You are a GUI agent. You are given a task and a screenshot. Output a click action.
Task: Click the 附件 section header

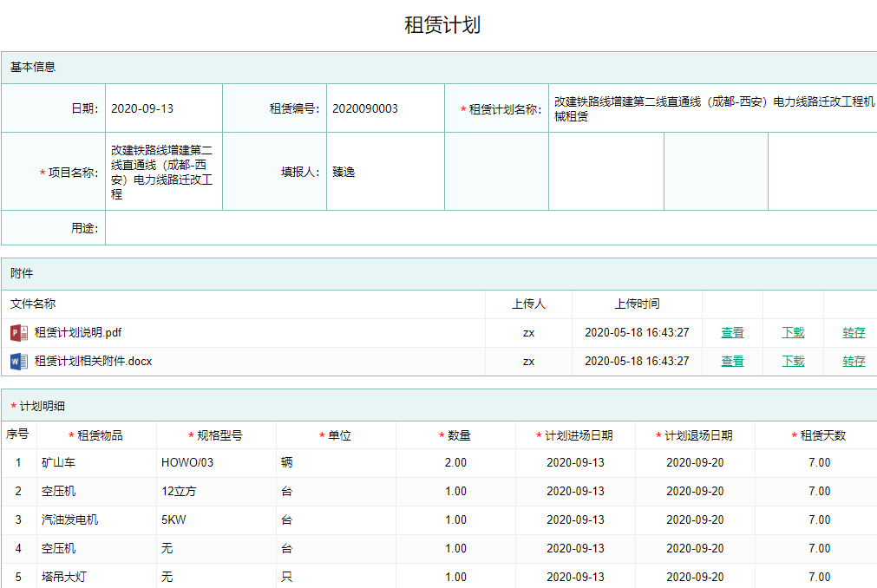point(439,273)
